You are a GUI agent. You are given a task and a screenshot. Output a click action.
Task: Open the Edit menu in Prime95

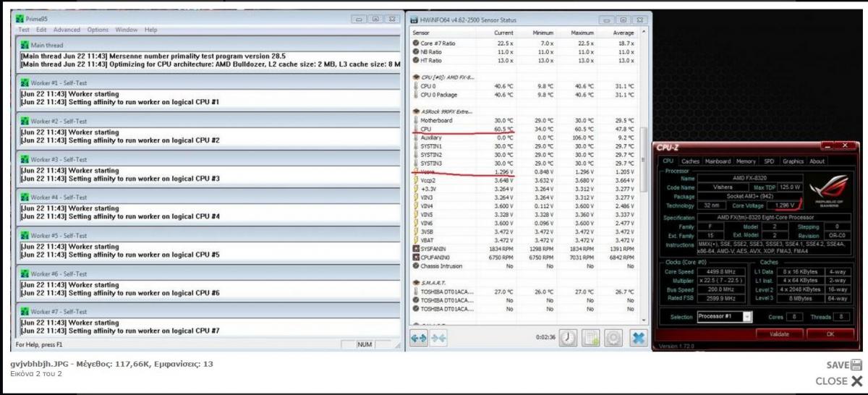point(41,30)
